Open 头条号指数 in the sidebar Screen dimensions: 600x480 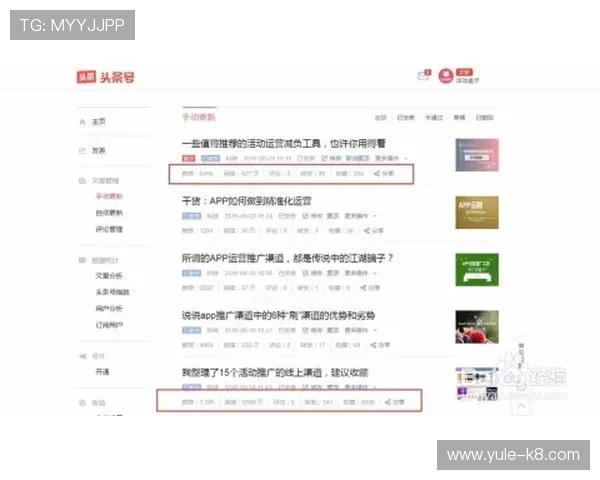point(112,292)
